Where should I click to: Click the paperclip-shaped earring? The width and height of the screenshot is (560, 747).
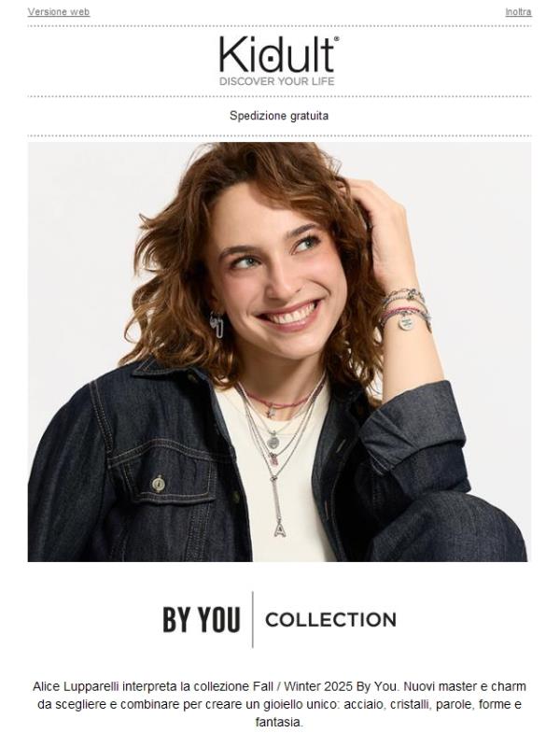[217, 324]
